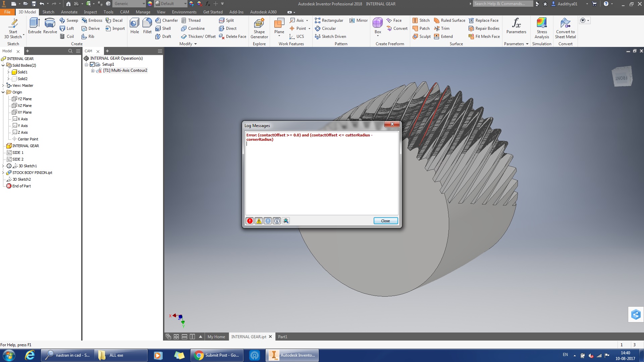Select the Sweep tool
Viewport: 644px width, 362px height.
[x=69, y=20]
